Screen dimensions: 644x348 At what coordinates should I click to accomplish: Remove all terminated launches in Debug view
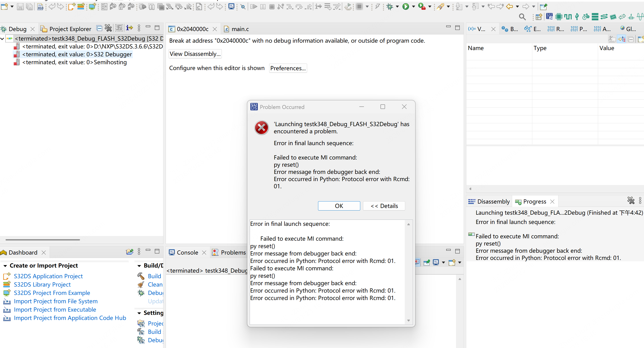(x=108, y=28)
